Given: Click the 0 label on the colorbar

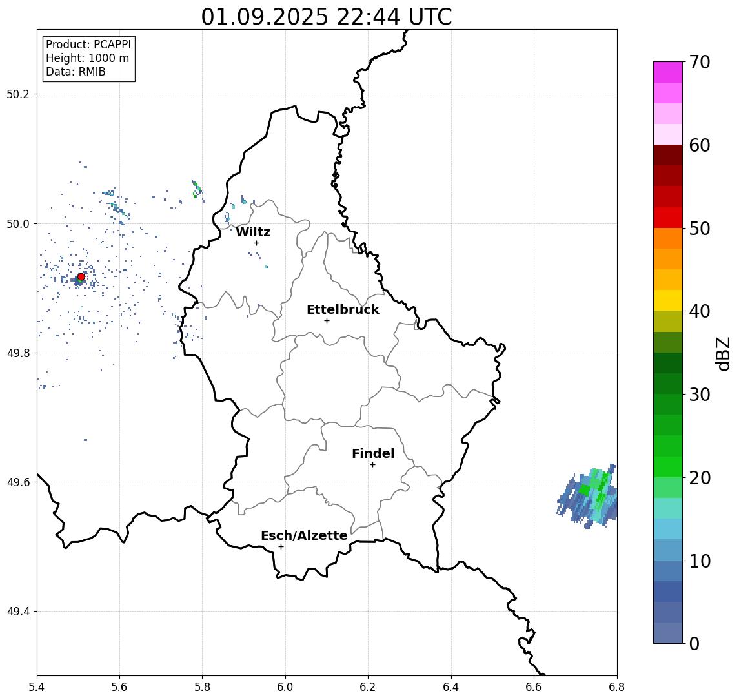Looking at the screenshot, I should point(694,643).
